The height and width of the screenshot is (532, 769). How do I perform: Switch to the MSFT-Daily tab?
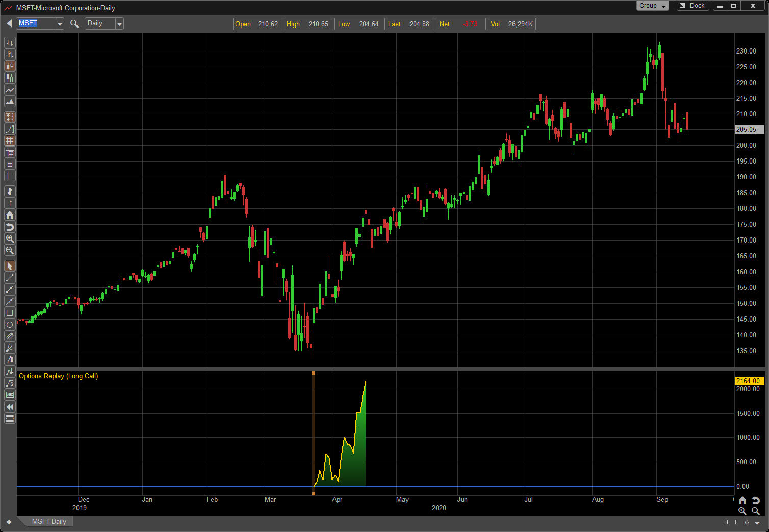tap(49, 521)
